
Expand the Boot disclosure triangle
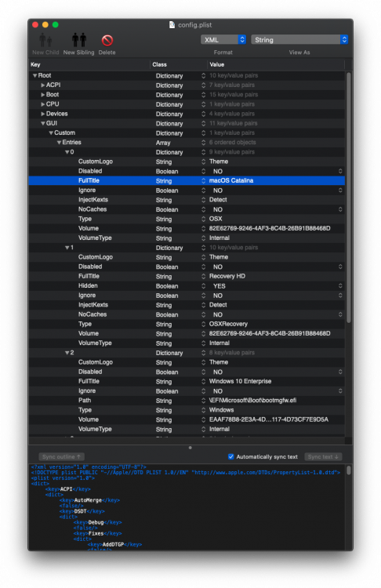[43, 95]
